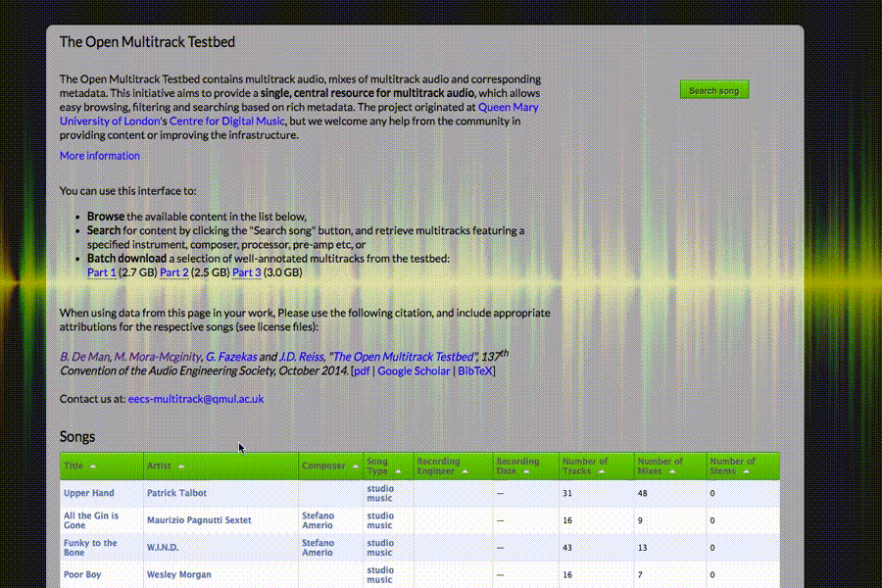The height and width of the screenshot is (588, 882).
Task: Select artist Maurizio Pagnutti Sextet
Action: click(199, 520)
